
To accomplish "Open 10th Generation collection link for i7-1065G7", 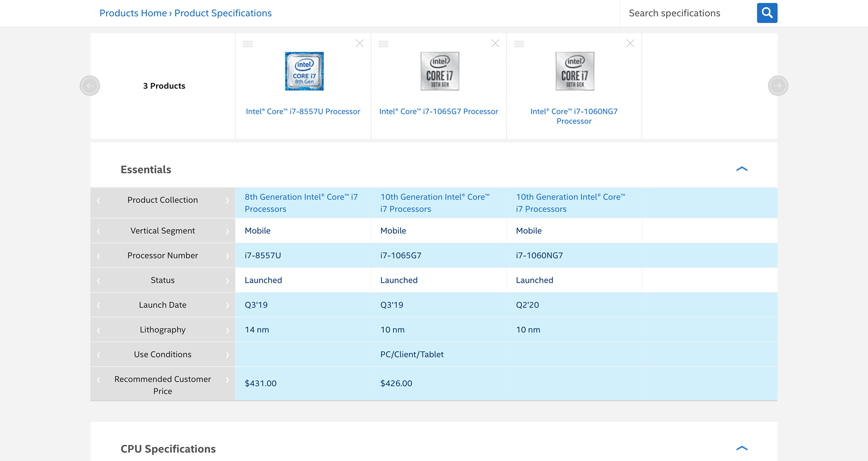I will (435, 203).
